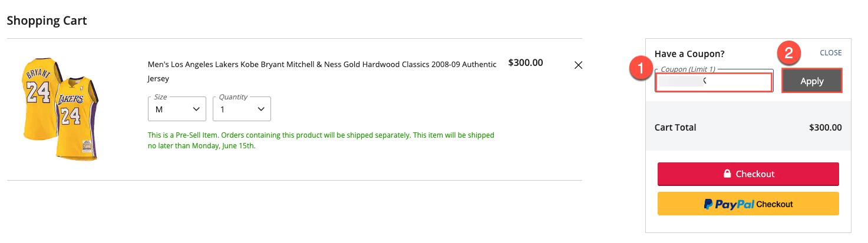The height and width of the screenshot is (243, 868).
Task: Click the Quantity dropdown chevron arrow
Action: (x=261, y=109)
